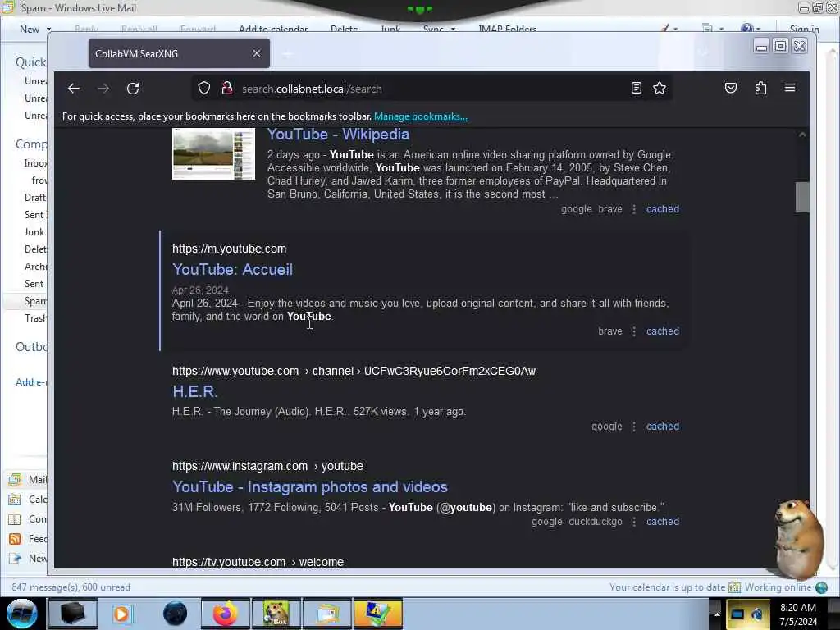This screenshot has height=630, width=840.
Task: Click google engine label on H.E.R. result
Action: [607, 427]
